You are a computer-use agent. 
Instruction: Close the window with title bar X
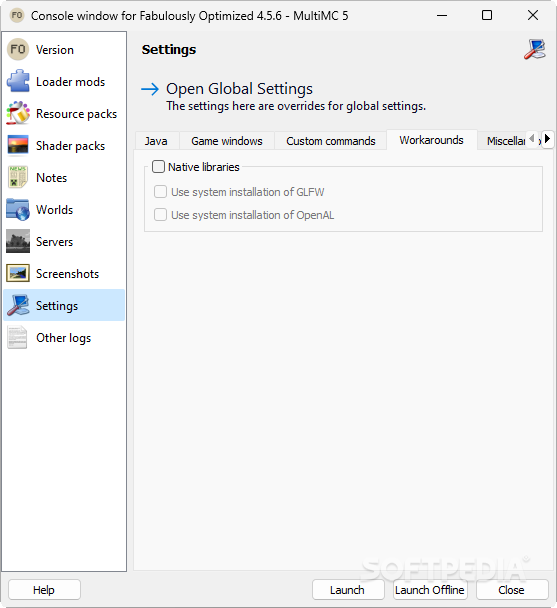[x=533, y=16]
